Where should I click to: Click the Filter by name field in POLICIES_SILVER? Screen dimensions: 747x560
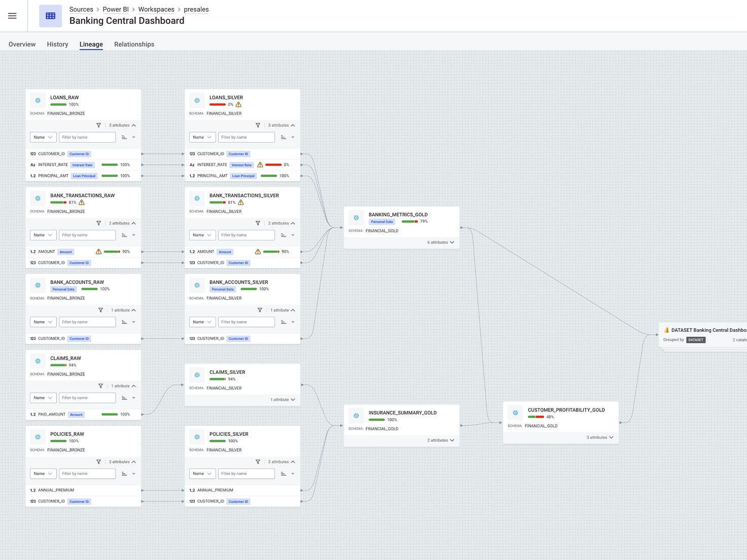246,473
